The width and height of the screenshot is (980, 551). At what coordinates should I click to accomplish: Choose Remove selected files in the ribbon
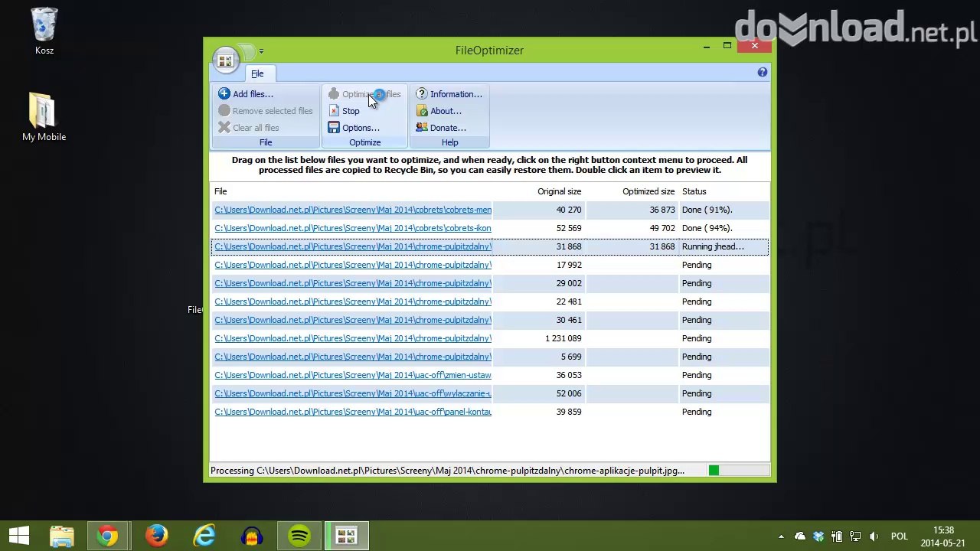click(x=265, y=111)
